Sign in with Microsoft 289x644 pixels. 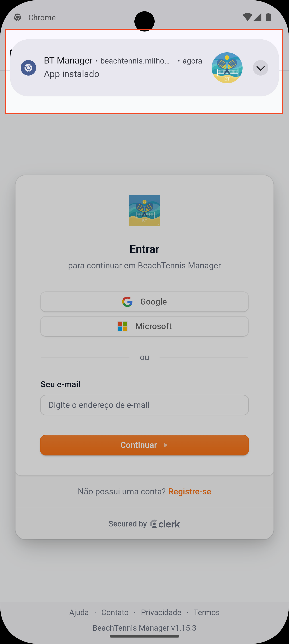[x=144, y=326]
